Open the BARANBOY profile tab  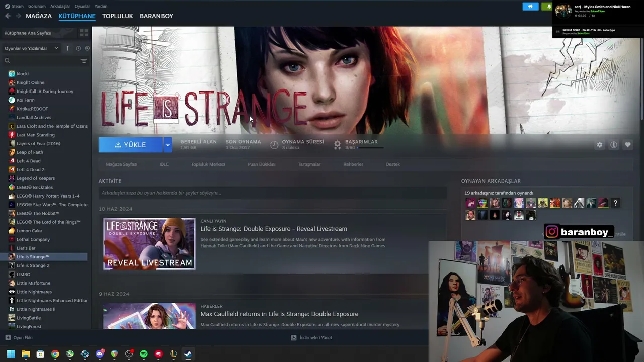156,16
